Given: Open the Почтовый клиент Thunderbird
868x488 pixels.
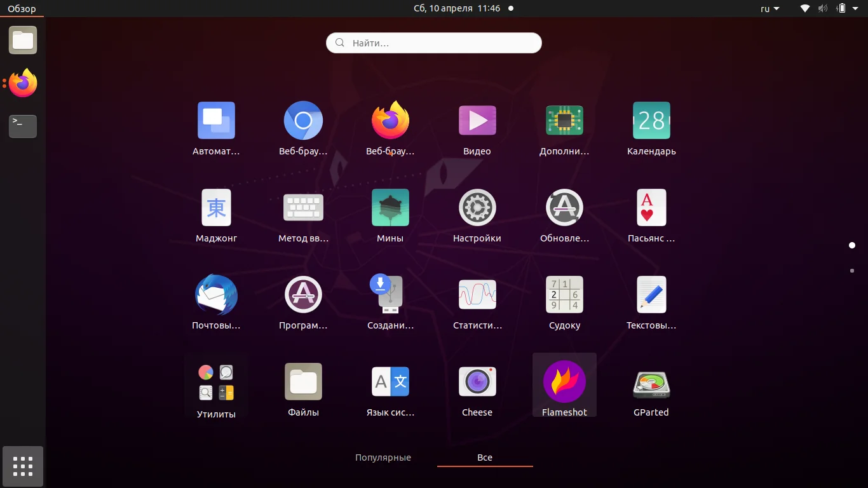Looking at the screenshot, I should click(216, 294).
